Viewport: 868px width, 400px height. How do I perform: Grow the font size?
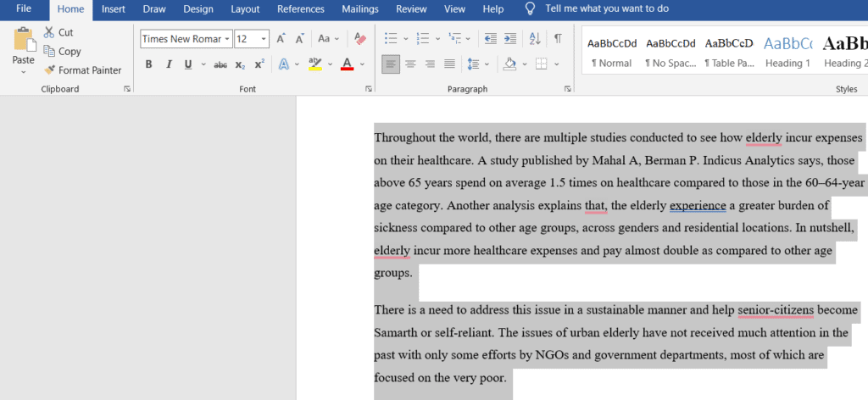(x=281, y=39)
